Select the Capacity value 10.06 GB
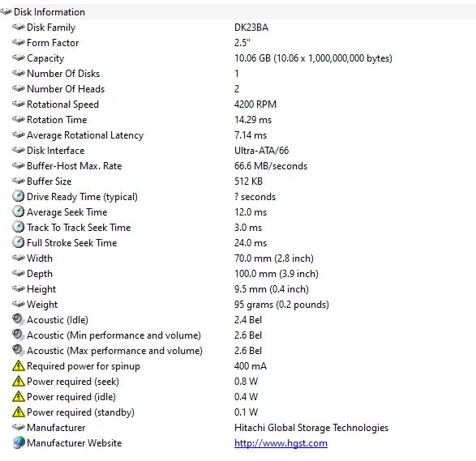This screenshot has height=461, width=476. click(313, 58)
